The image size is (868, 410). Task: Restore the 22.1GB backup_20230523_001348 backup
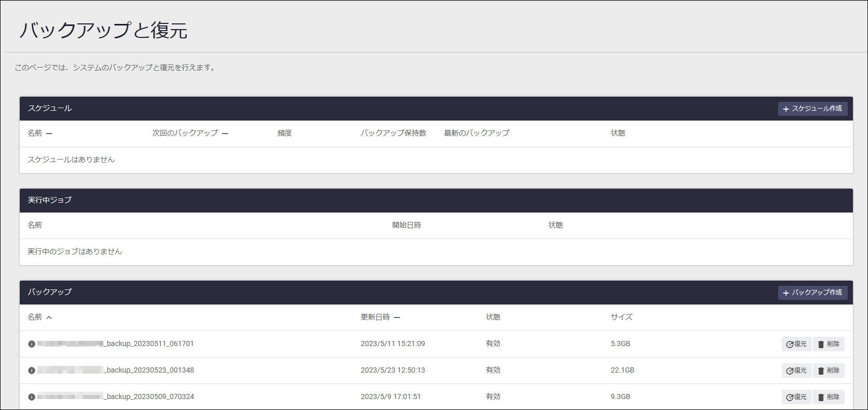point(796,371)
